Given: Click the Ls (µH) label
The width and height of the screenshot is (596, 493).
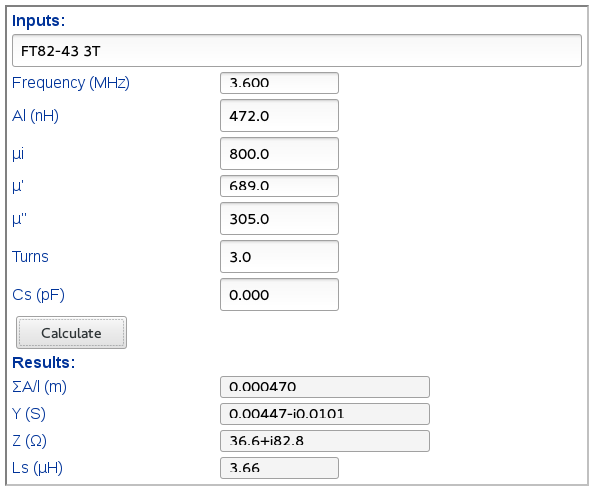Looking at the screenshot, I should tap(37, 468).
